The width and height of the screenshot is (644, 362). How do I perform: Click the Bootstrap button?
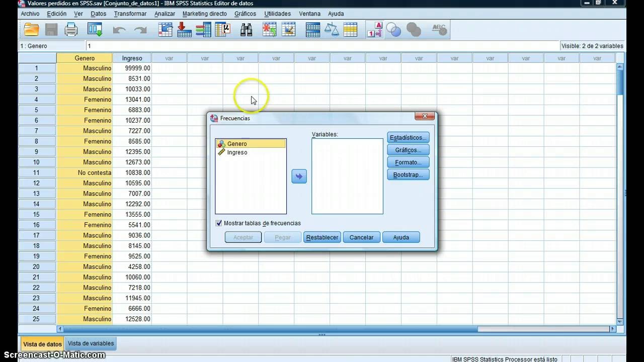[x=408, y=175]
